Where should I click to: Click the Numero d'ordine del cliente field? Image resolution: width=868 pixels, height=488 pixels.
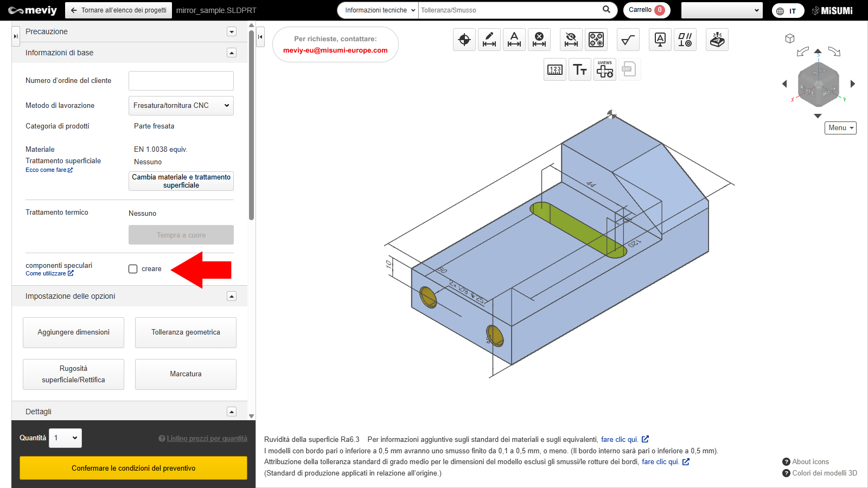pos(181,81)
